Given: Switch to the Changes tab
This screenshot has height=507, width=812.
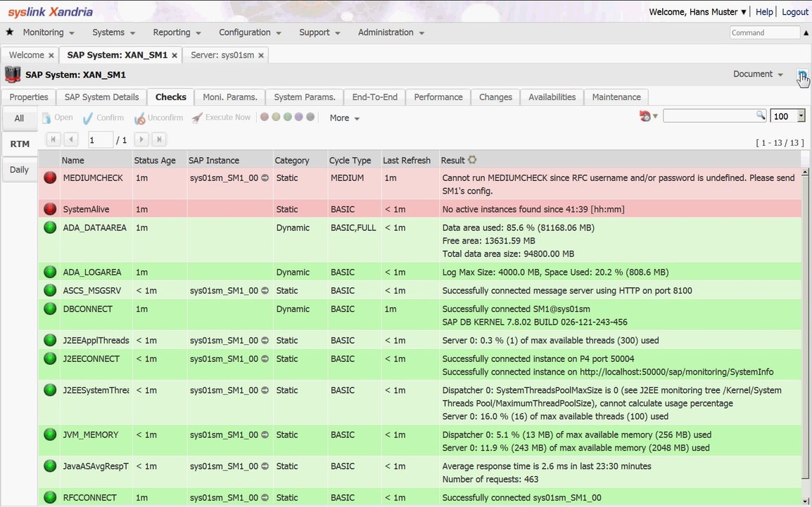Looking at the screenshot, I should click(495, 97).
